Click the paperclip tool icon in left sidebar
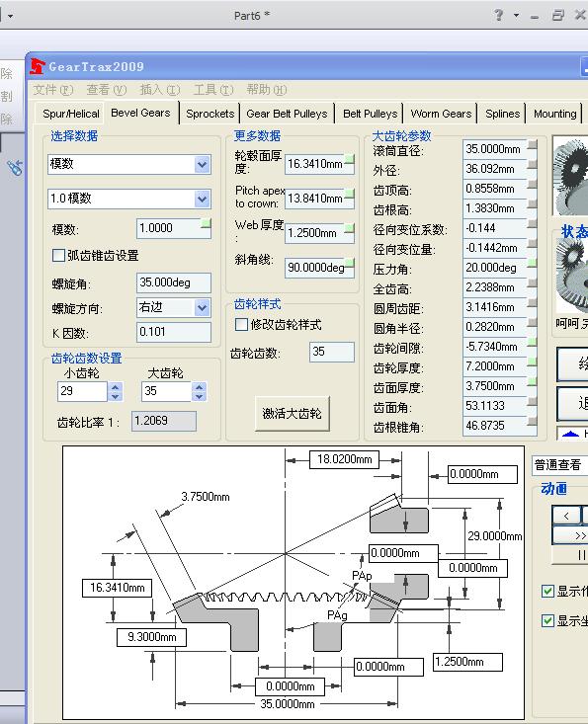 point(14,168)
